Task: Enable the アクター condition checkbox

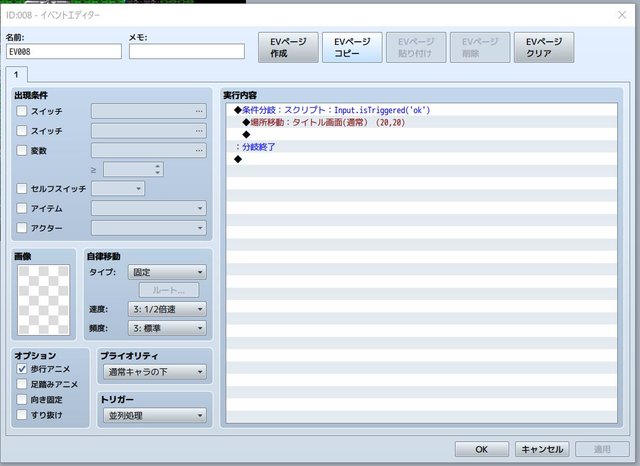Action: [22, 228]
